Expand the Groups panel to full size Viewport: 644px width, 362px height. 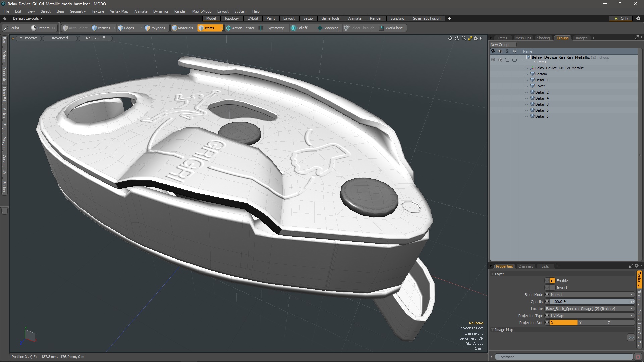[x=636, y=38]
